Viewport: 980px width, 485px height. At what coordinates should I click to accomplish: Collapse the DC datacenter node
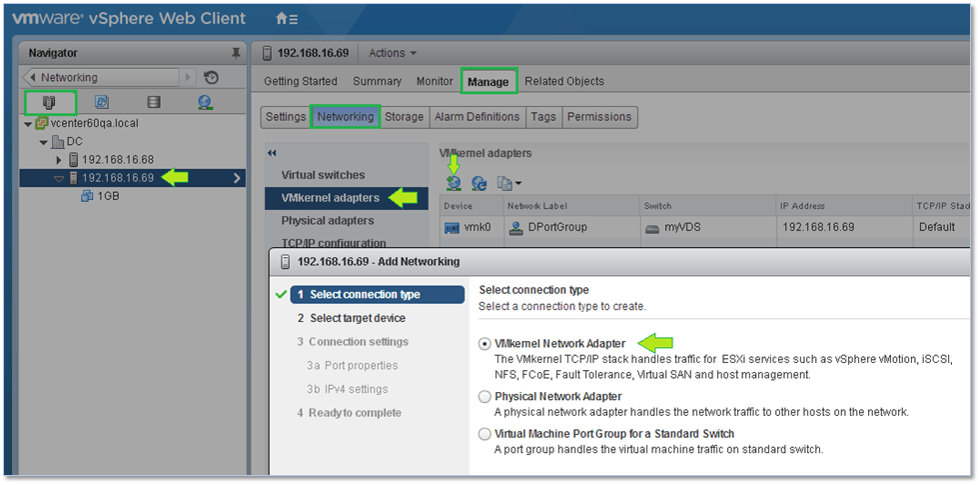[x=43, y=142]
